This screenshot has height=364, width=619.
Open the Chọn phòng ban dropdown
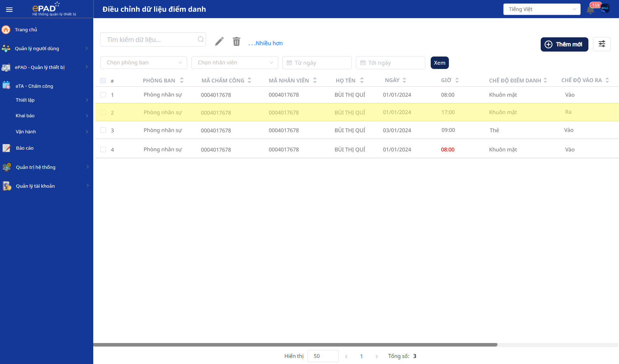pyautogui.click(x=144, y=63)
